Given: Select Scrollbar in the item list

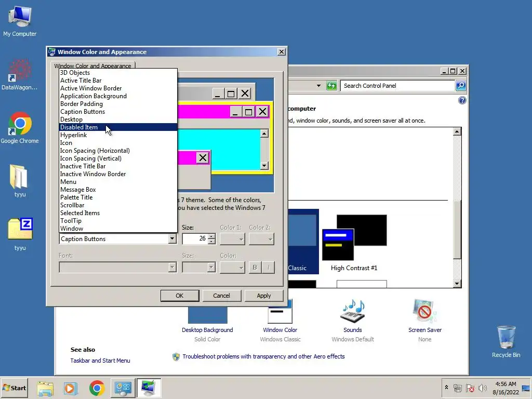Looking at the screenshot, I should (118, 205).
